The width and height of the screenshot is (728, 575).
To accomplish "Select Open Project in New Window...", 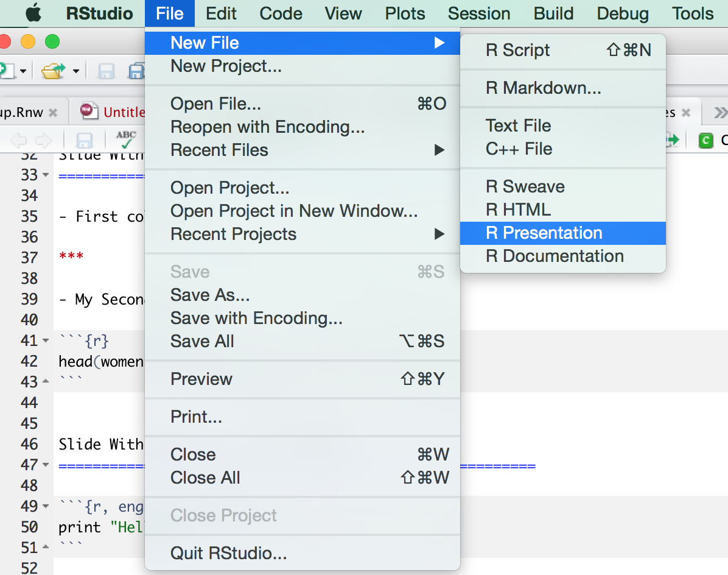I will (303, 211).
